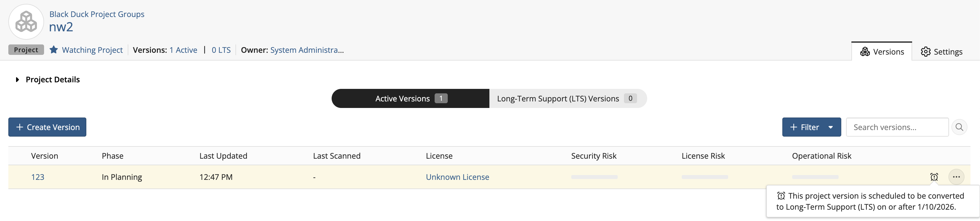This screenshot has height=221, width=980.
Task: Click the 1 Active versions link
Action: point(183,50)
